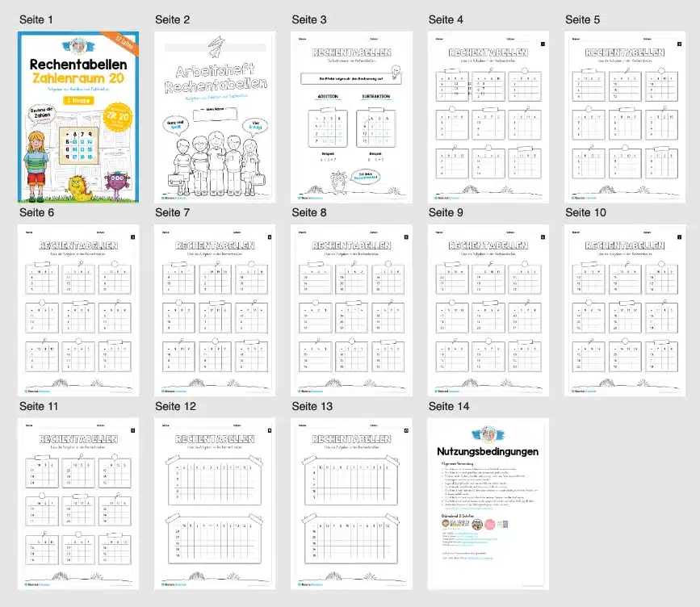Click the "Seite 5" text label
The image size is (700, 607).
tap(583, 19)
